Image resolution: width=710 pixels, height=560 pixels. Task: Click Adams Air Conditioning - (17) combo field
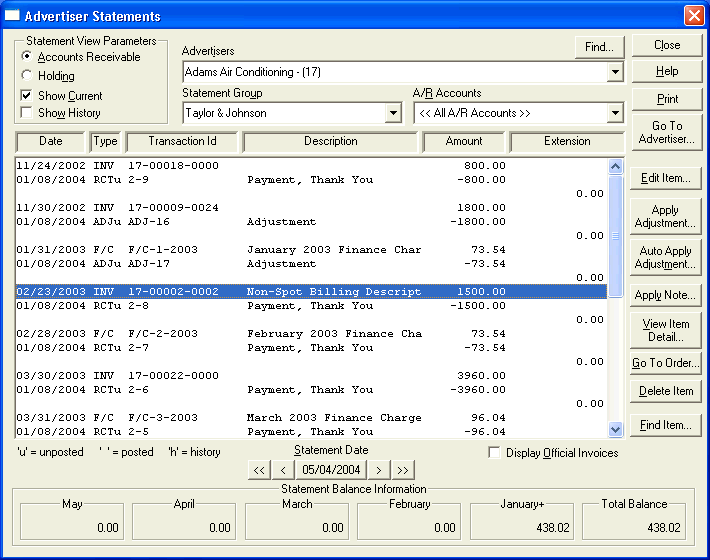pyautogui.click(x=394, y=72)
